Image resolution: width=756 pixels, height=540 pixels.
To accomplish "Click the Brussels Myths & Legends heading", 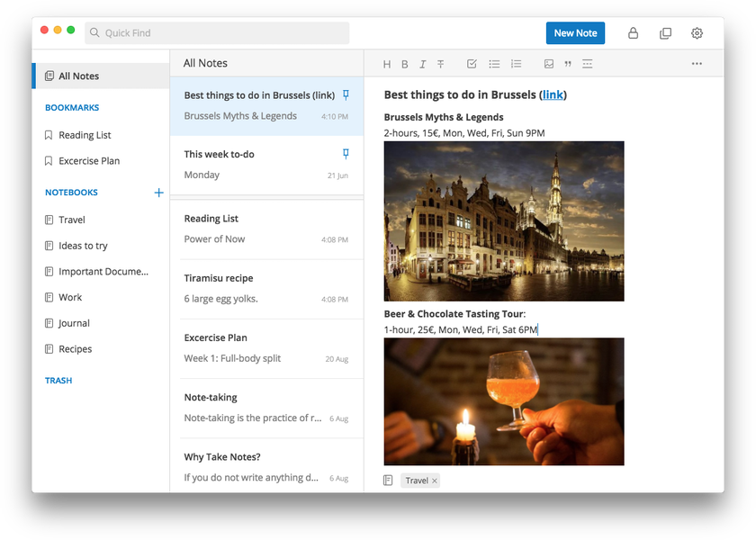I will 444,117.
